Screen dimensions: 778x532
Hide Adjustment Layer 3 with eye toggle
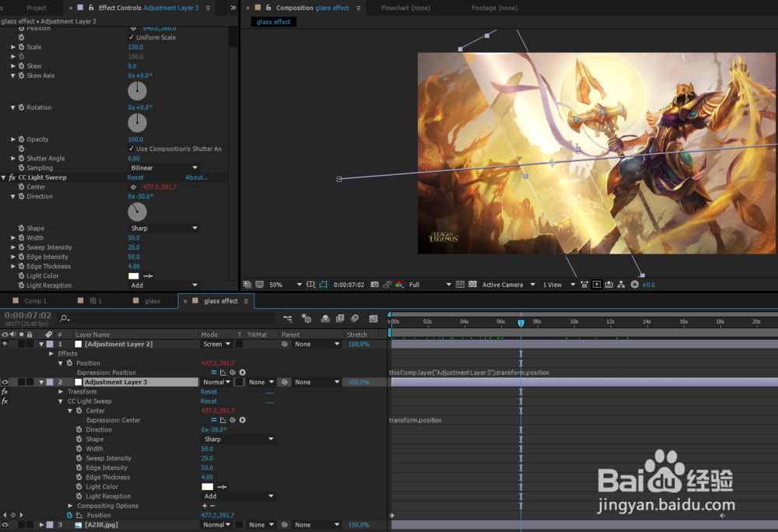coord(5,382)
